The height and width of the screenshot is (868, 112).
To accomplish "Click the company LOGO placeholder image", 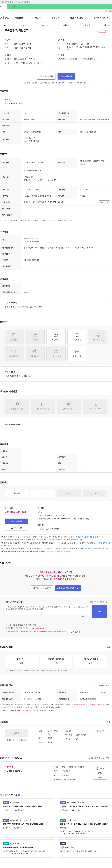I will (16, 733).
